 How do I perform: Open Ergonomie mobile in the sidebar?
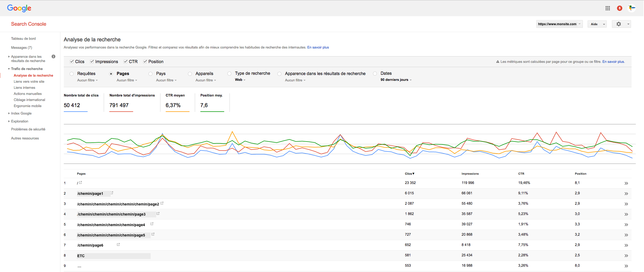pyautogui.click(x=28, y=106)
